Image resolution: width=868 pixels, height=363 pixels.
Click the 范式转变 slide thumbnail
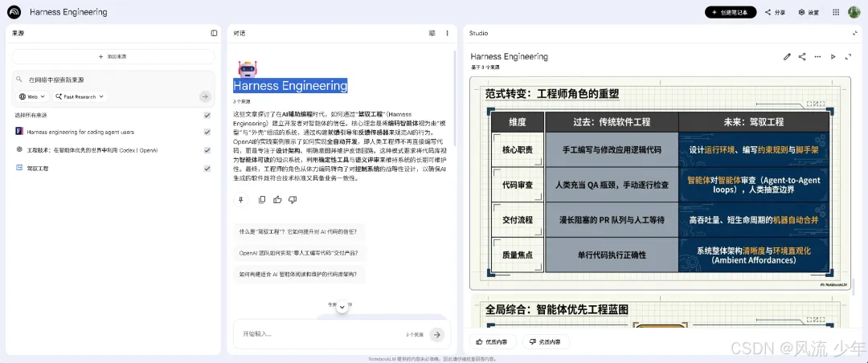(661, 183)
